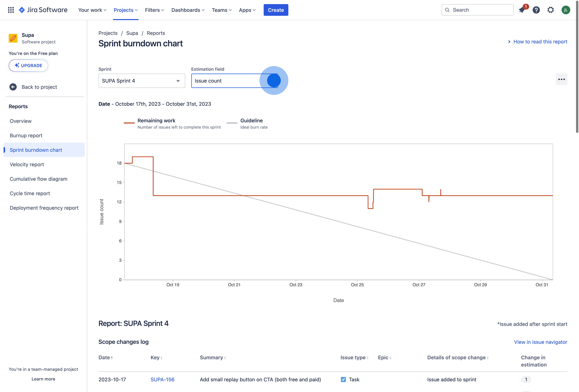This screenshot has width=579, height=392.
Task: Click the 'Issue added to sprint' cell
Action: coord(452,379)
